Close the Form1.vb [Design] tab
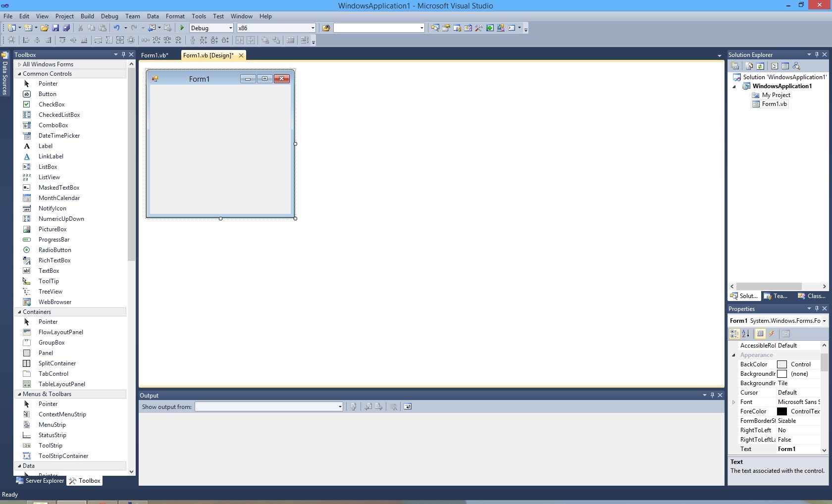Screen dimensions: 832x504 coord(241,55)
